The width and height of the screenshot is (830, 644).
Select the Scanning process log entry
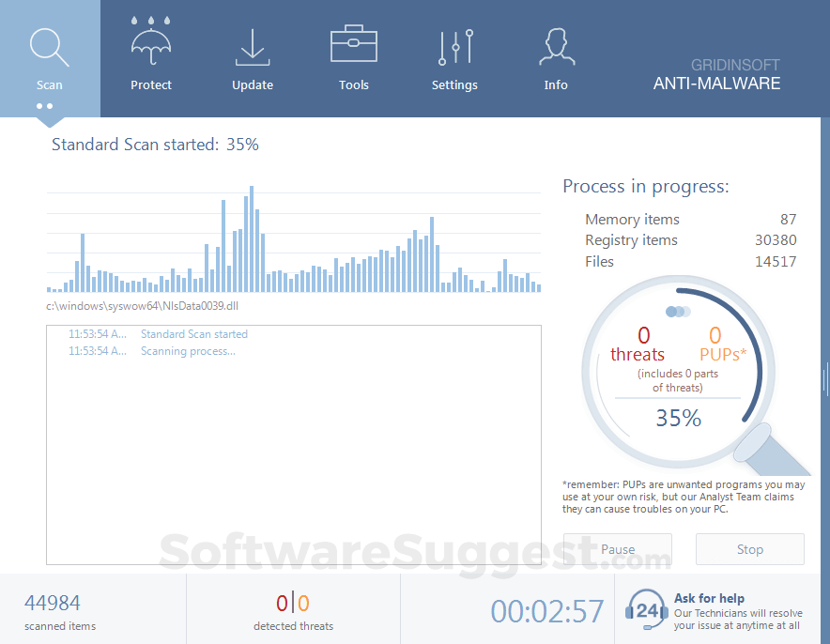click(187, 350)
